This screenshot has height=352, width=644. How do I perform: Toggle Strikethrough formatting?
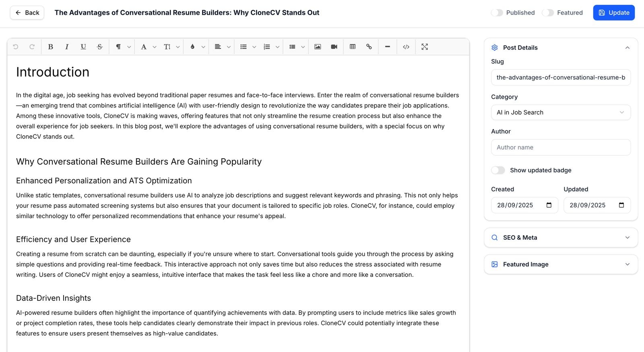click(100, 47)
